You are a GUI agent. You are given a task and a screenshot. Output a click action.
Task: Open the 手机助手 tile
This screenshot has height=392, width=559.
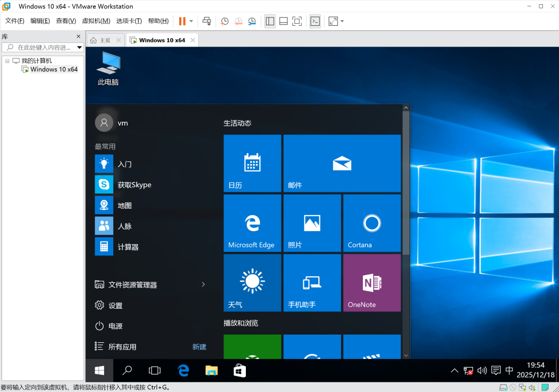tap(312, 283)
